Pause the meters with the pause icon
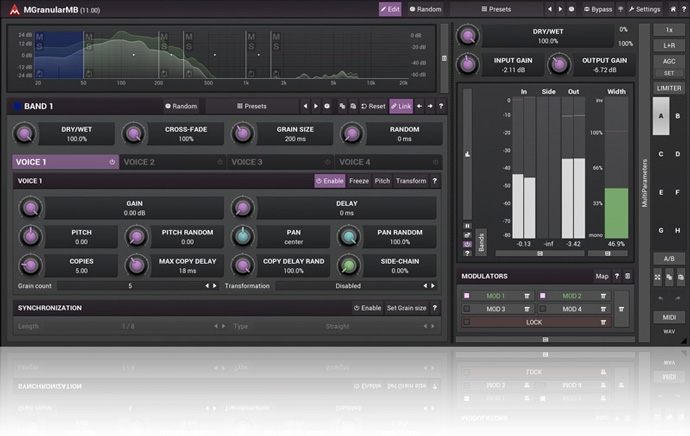The height and width of the screenshot is (436, 690). (467, 226)
